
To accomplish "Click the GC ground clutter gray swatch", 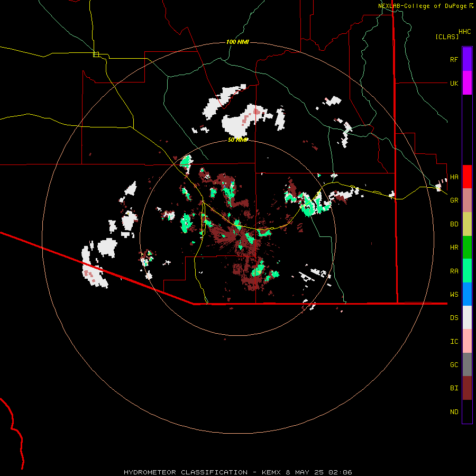I will click(x=467, y=364).
